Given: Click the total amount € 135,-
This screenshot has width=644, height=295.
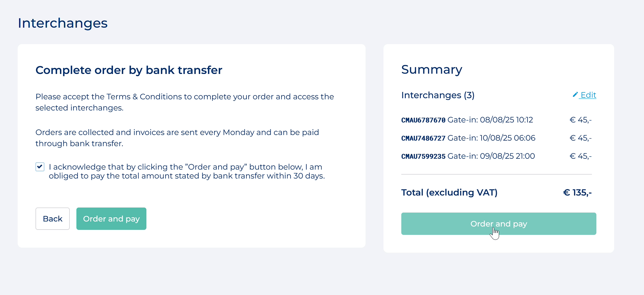Looking at the screenshot, I should 577,192.
